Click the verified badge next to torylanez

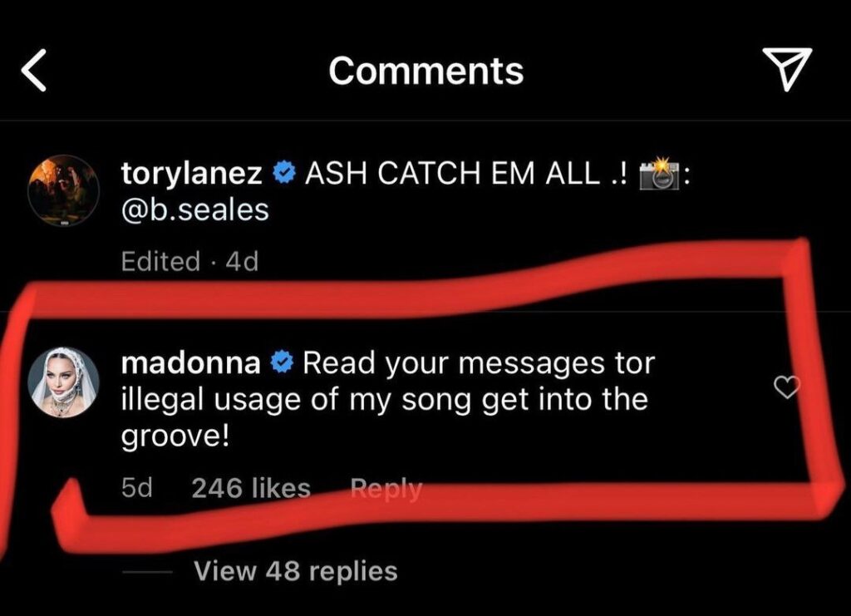283,173
